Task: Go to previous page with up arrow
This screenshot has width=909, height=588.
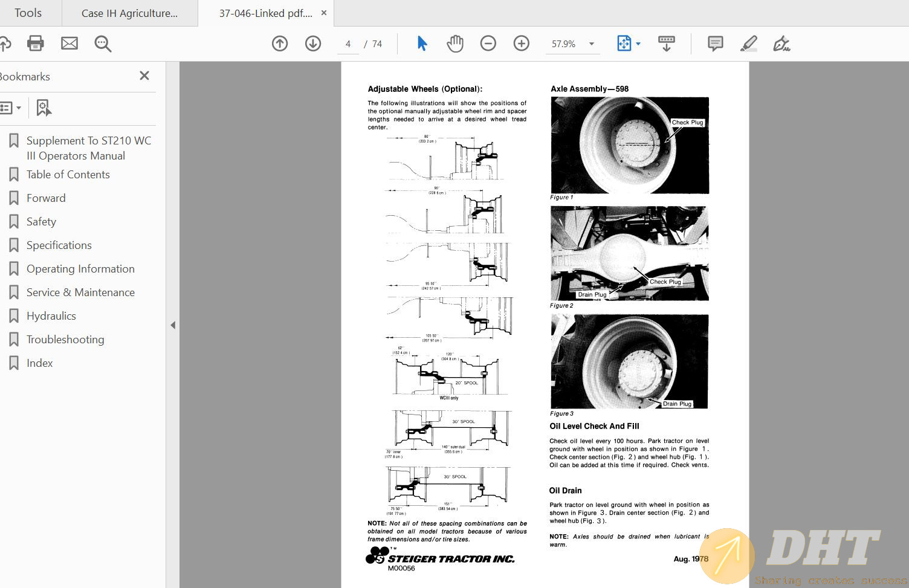Action: click(280, 44)
